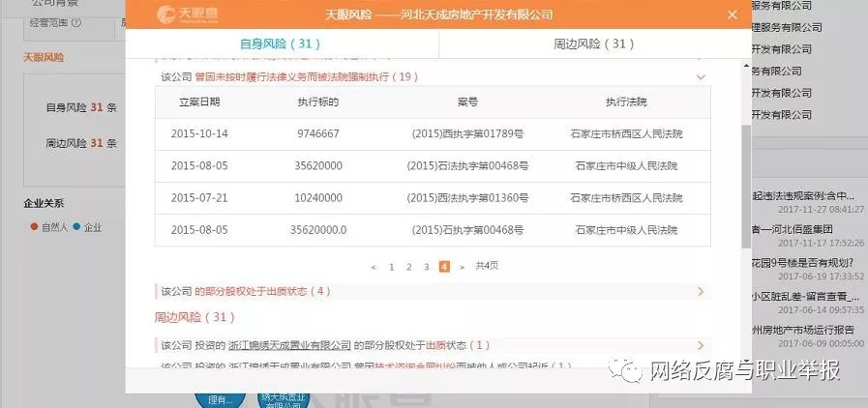Open page 1 of execution records
Image resolution: width=868 pixels, height=408 pixels.
391,267
